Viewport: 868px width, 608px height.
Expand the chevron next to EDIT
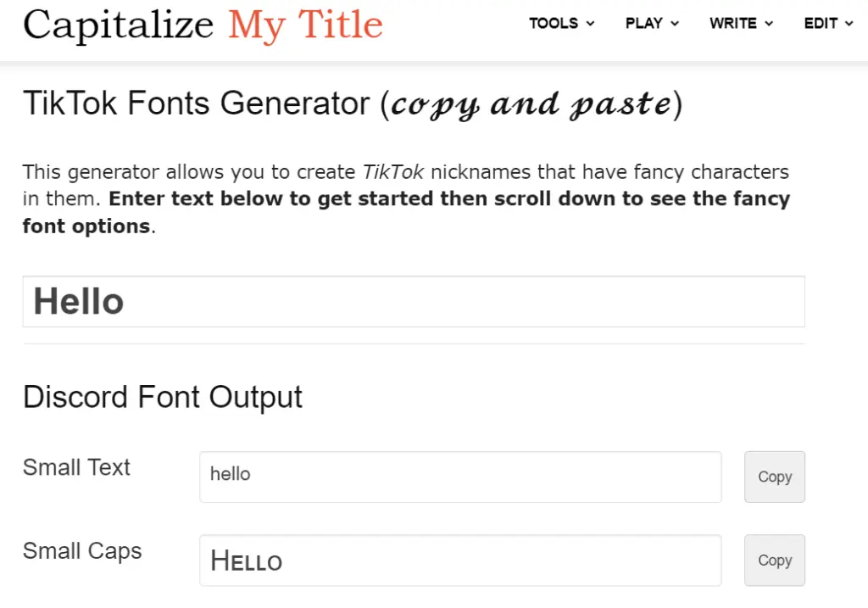point(849,25)
